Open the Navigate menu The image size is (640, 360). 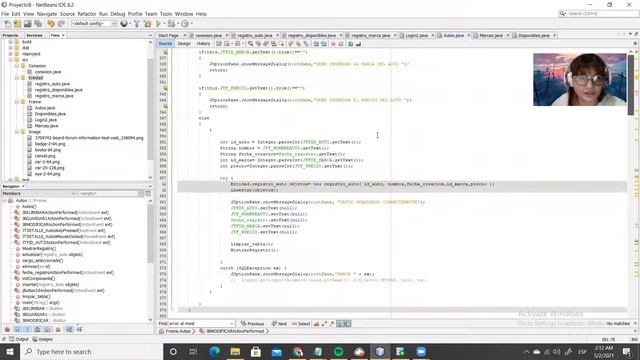[x=47, y=14]
